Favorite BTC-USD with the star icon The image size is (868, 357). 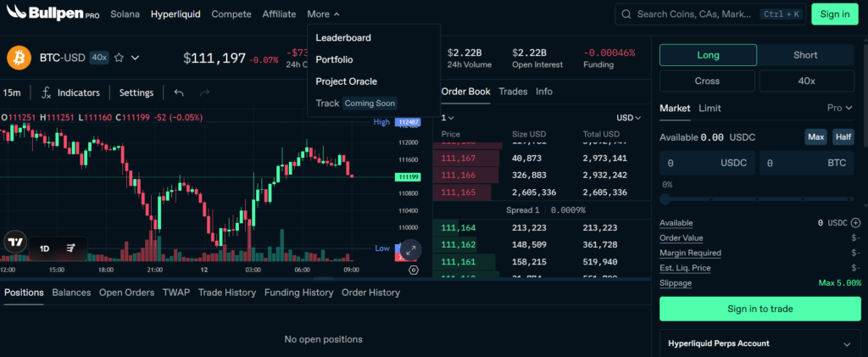[x=120, y=59]
